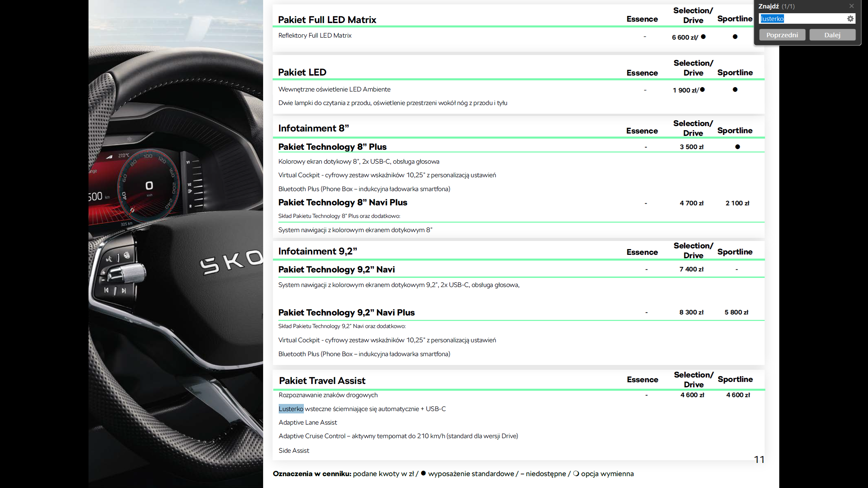Click the 7 400 zł price
868x488 pixels.
[x=691, y=269]
